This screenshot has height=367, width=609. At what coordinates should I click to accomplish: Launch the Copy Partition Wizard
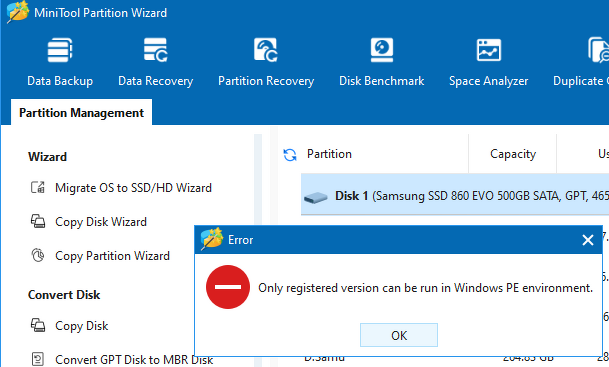[112, 256]
